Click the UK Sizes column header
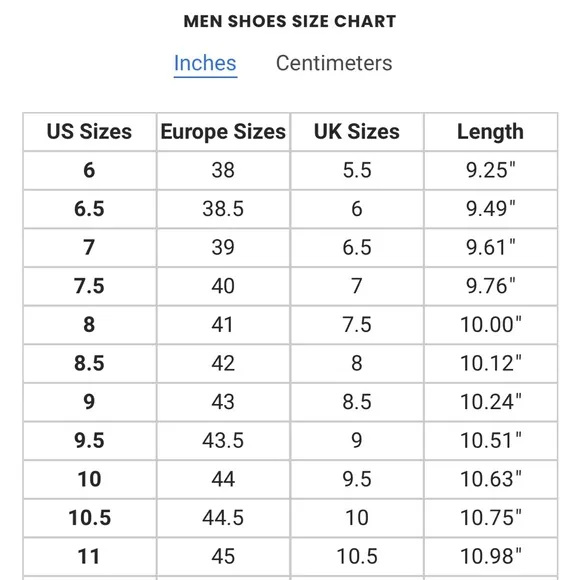 (x=357, y=132)
